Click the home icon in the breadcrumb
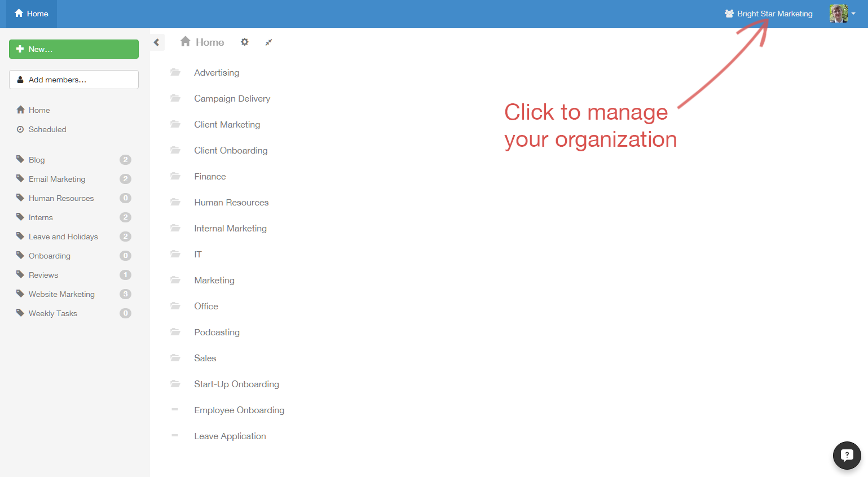 click(185, 42)
